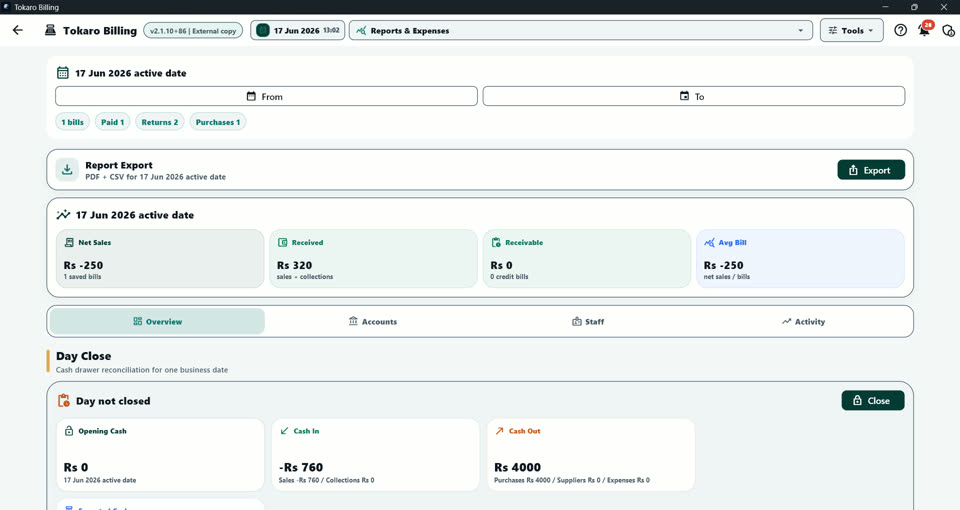Click the Export button
Screen dimensions: 960x510
[x=871, y=170]
